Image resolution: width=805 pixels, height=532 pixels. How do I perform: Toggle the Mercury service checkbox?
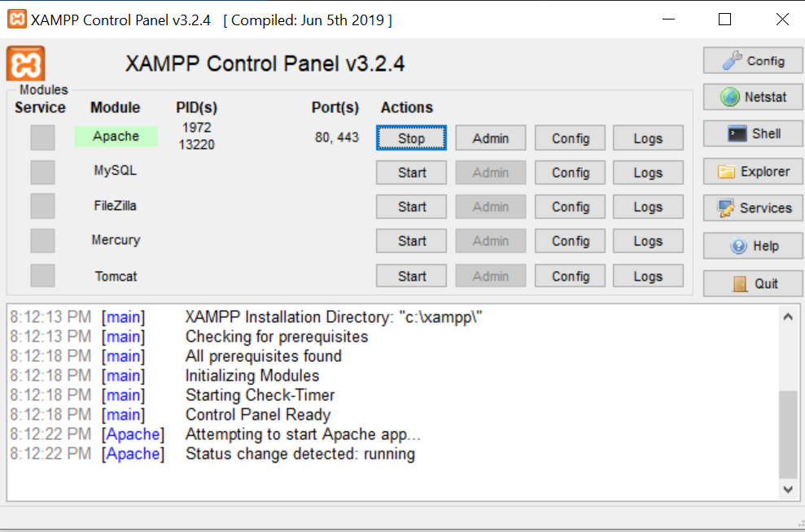tap(42, 241)
